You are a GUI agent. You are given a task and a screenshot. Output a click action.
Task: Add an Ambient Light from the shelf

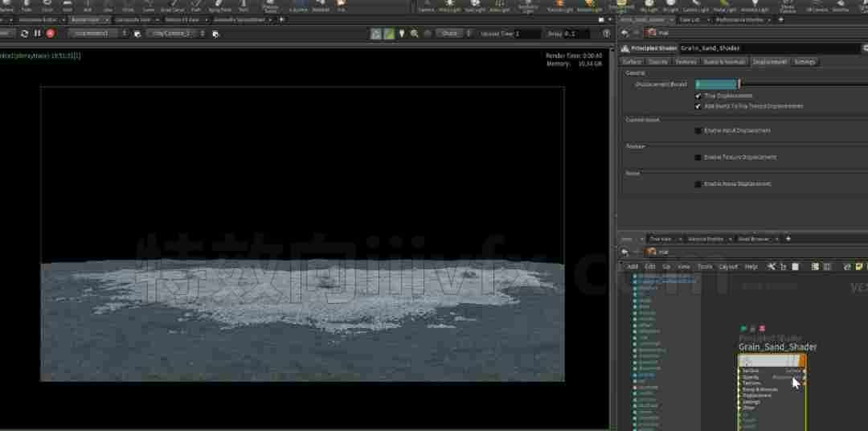(x=753, y=5)
